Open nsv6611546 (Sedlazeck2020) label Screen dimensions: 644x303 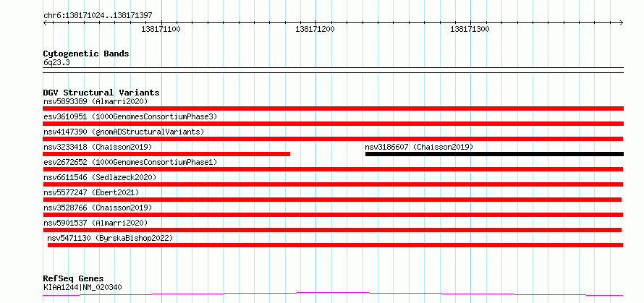pos(100,177)
